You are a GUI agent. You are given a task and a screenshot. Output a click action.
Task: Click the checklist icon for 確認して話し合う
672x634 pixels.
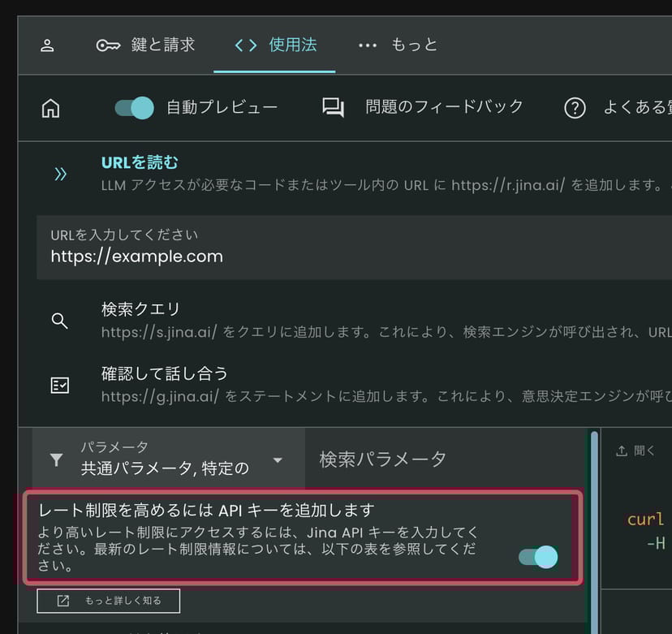click(x=59, y=386)
